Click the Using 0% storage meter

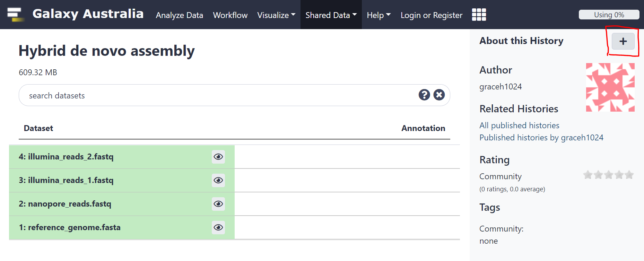609,15
